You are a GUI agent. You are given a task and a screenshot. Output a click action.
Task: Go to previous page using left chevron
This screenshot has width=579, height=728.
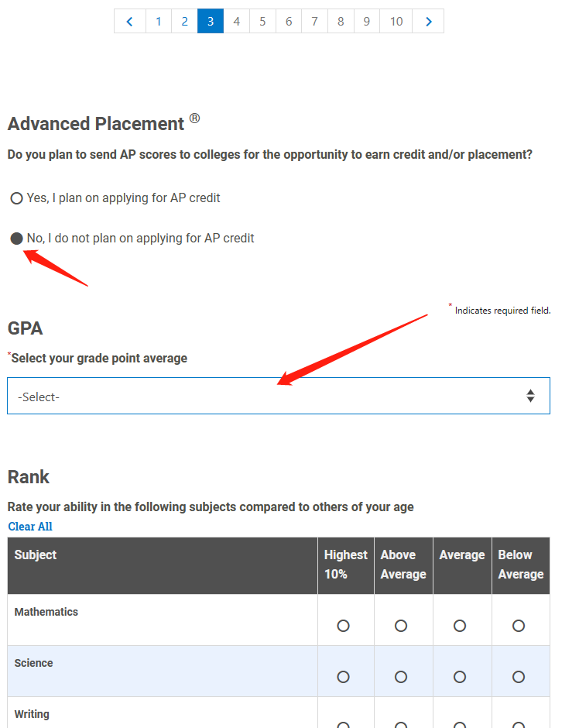pyautogui.click(x=130, y=22)
